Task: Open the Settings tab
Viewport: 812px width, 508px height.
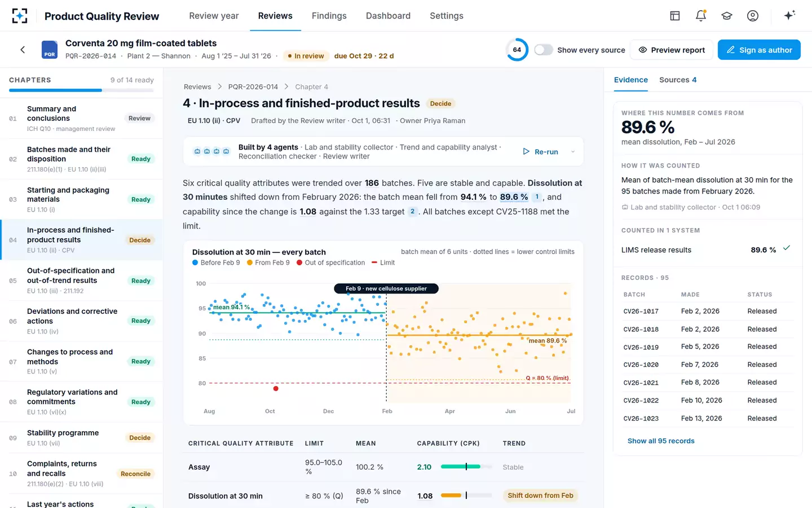Action: click(x=447, y=16)
